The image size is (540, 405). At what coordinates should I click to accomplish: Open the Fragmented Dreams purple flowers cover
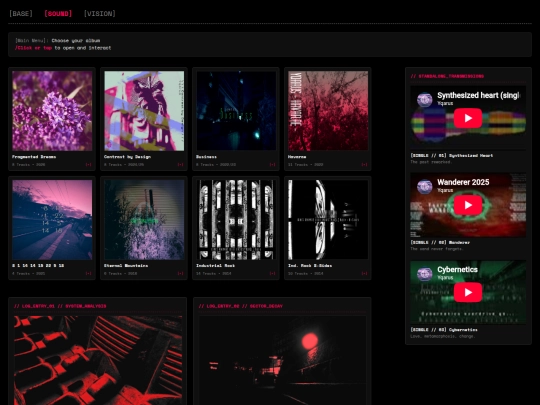click(x=52, y=111)
